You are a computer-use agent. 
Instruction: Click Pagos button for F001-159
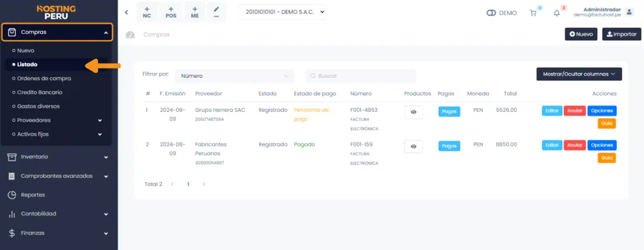pos(449,146)
